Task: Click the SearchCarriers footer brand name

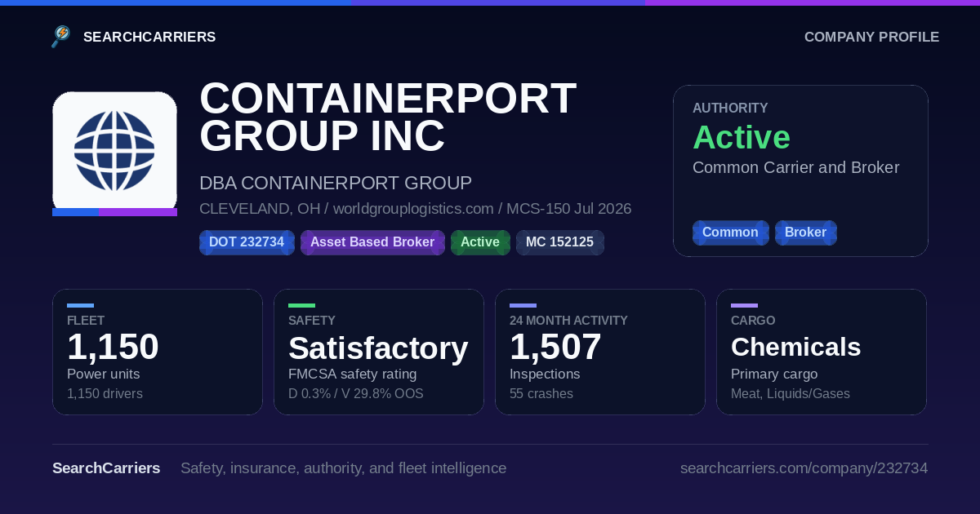Action: point(106,468)
